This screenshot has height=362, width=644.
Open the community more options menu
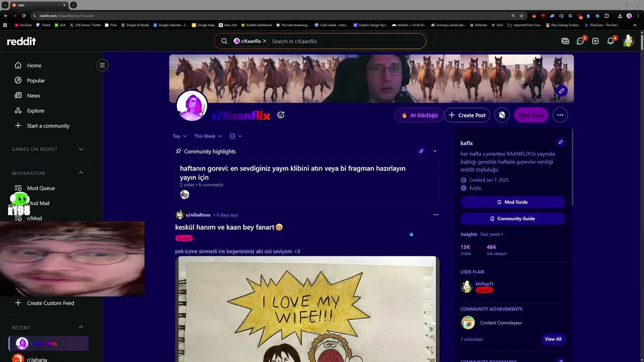click(560, 115)
